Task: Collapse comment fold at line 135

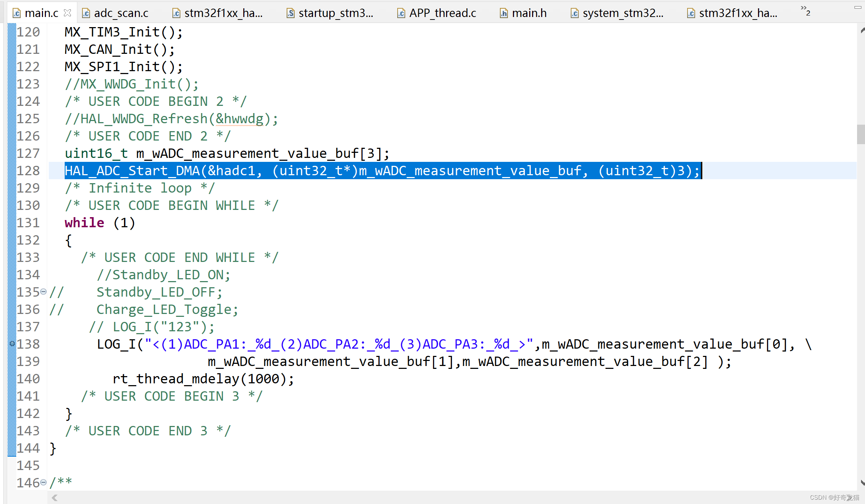Action: [x=43, y=292]
